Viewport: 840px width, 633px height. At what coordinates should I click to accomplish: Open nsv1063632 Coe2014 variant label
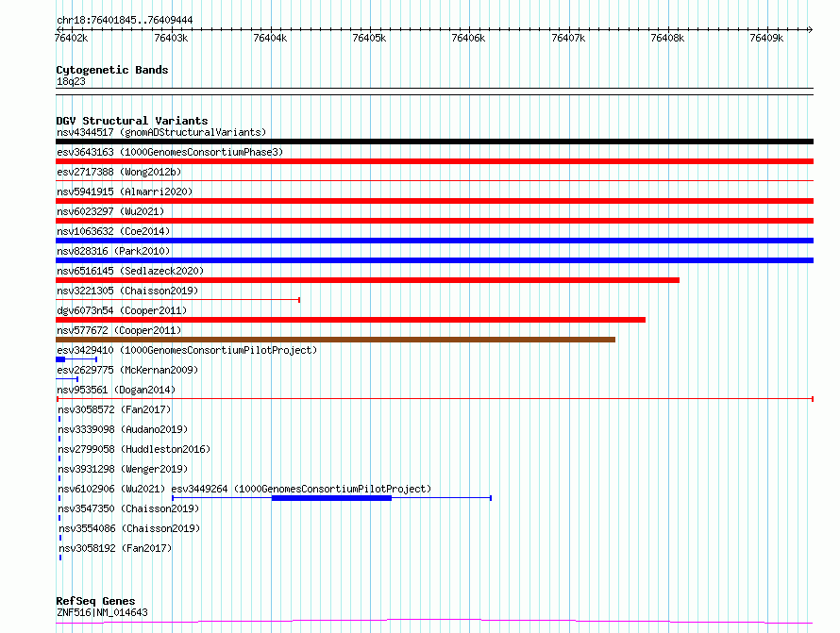[x=113, y=231]
